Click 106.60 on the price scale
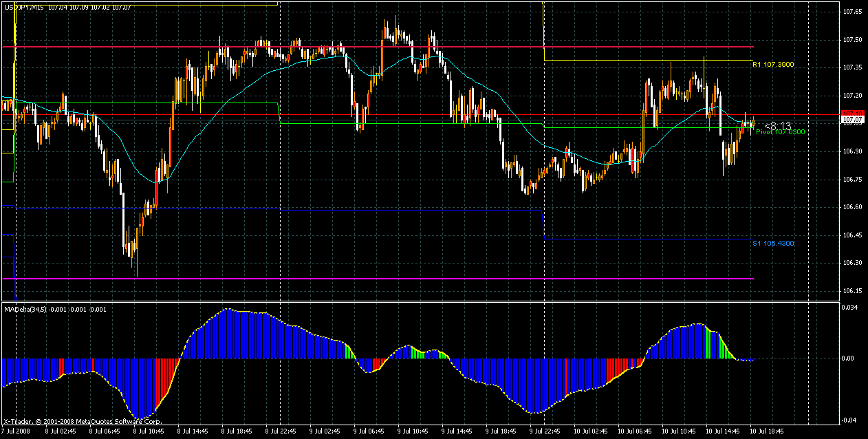 (853, 206)
